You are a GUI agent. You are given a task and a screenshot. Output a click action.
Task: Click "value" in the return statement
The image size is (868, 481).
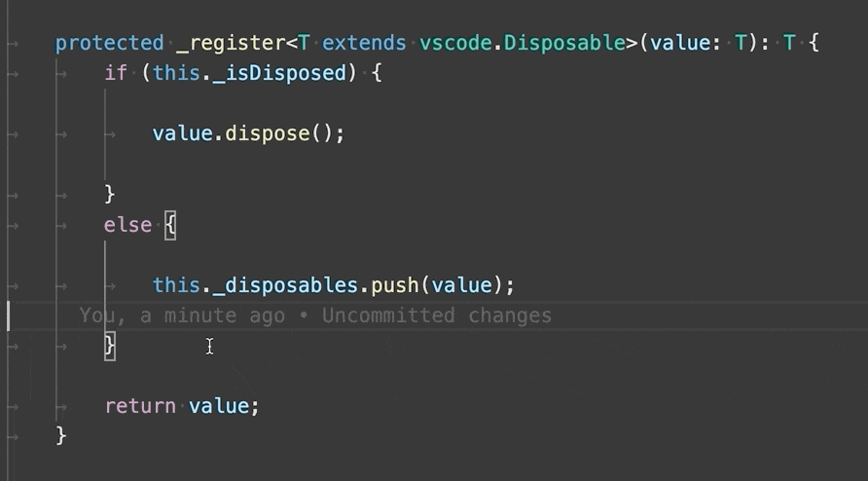click(218, 406)
